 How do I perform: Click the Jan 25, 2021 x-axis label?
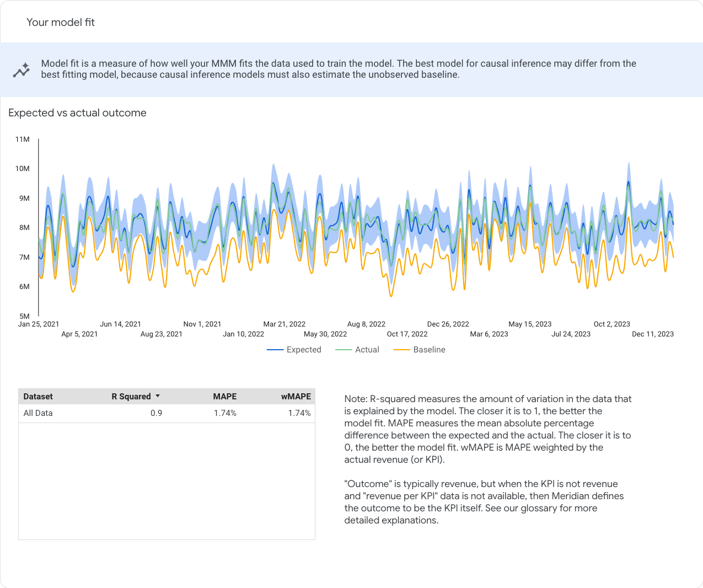[x=39, y=324]
